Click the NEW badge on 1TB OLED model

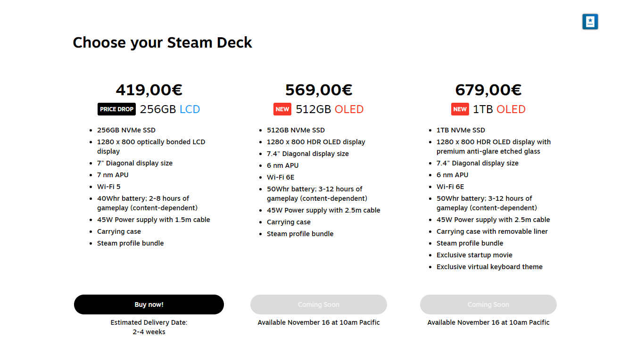tap(460, 109)
